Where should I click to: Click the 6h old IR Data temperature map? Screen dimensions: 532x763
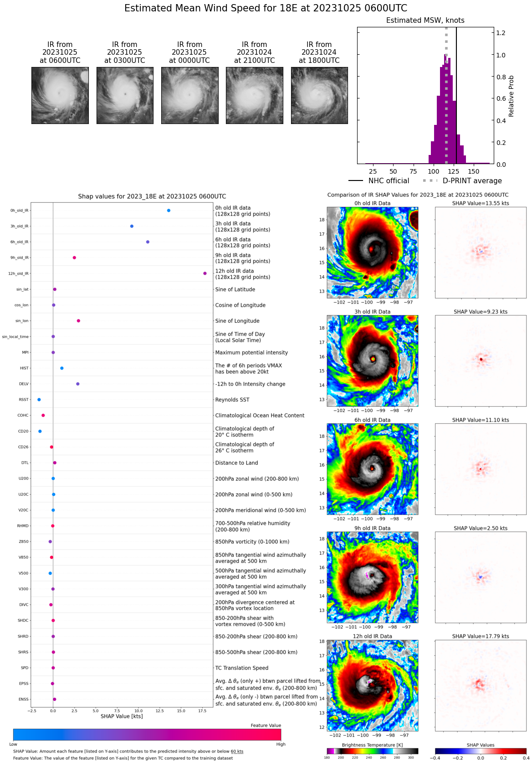(x=372, y=469)
